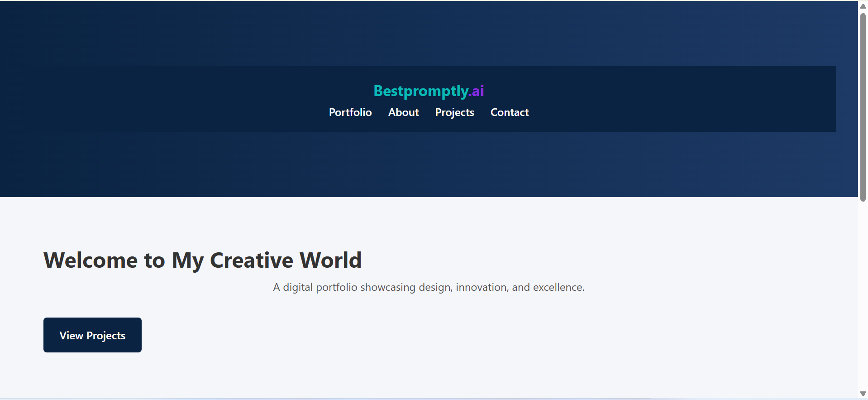
Task: Click the word "excellence" in the tagline
Action: [558, 287]
